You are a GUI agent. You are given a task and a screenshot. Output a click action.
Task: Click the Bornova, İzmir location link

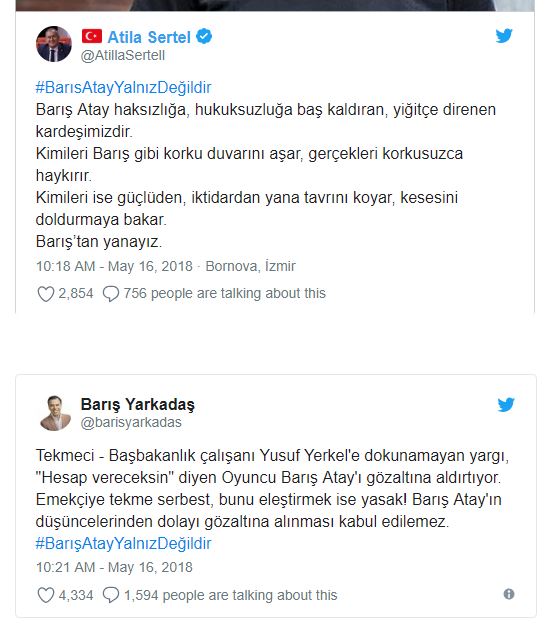click(x=250, y=266)
